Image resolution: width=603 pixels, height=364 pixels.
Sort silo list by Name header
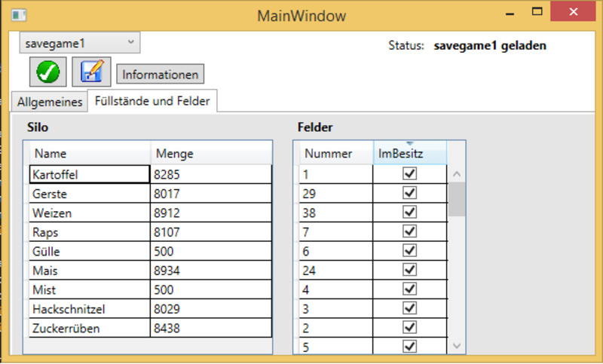click(90, 154)
